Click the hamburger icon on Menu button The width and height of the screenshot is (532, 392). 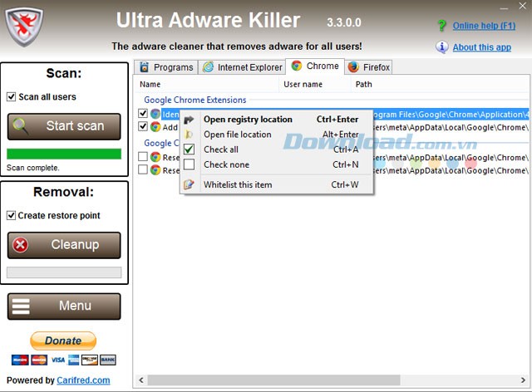(x=21, y=306)
